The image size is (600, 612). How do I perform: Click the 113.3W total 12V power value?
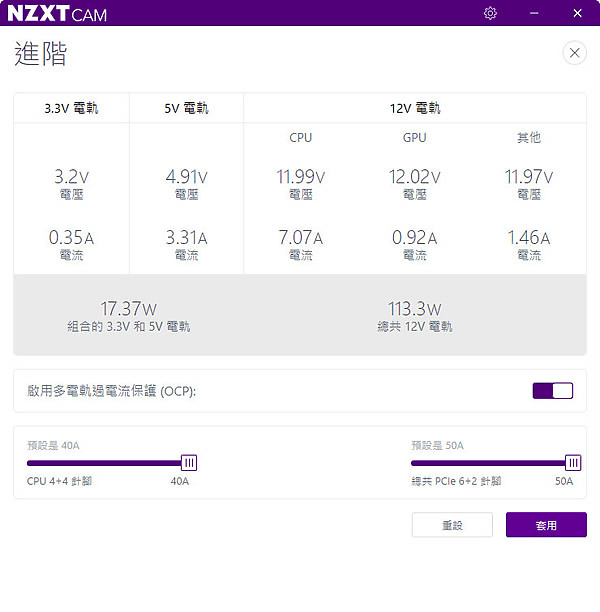(x=415, y=309)
